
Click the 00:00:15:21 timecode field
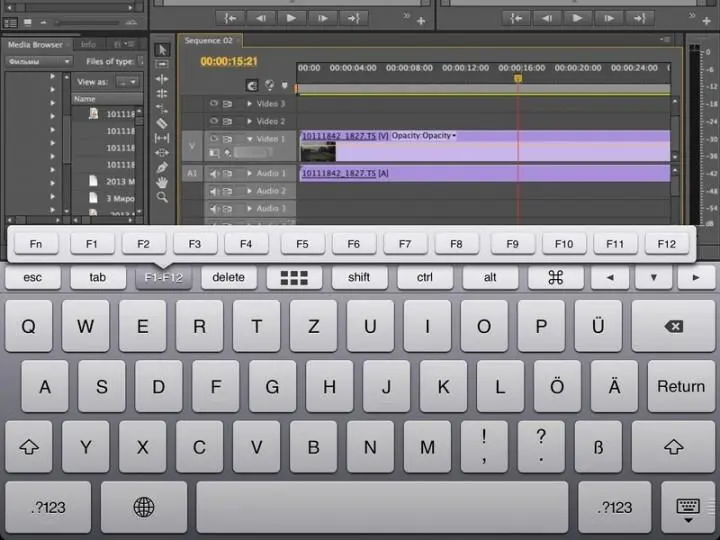229,61
